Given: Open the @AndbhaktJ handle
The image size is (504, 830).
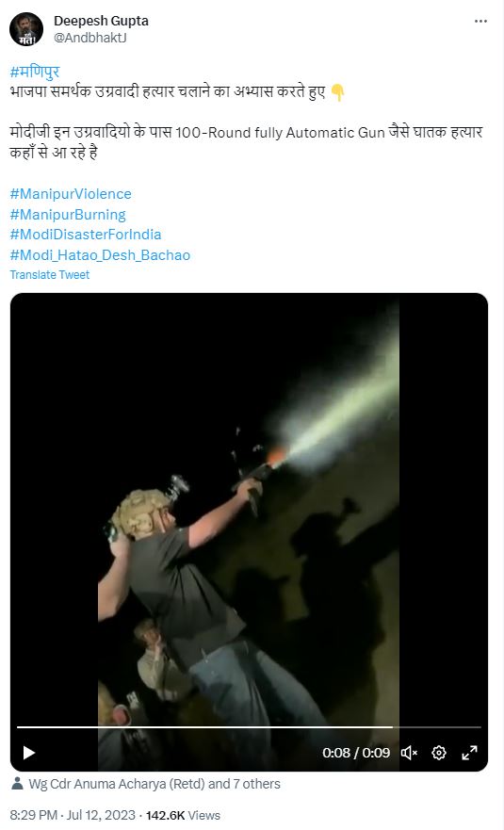Looking at the screenshot, I should click(x=90, y=38).
